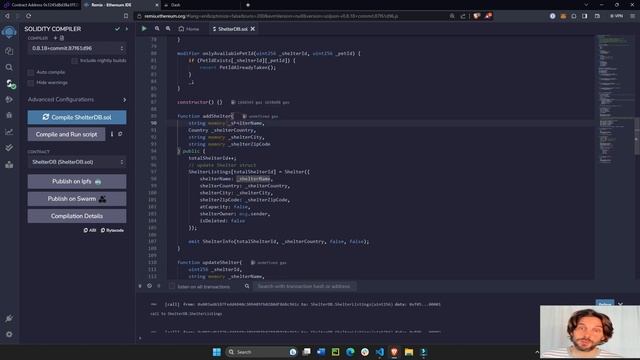Click the Brave Shields lion icon
This screenshot has height=360, width=640.
[x=476, y=16]
